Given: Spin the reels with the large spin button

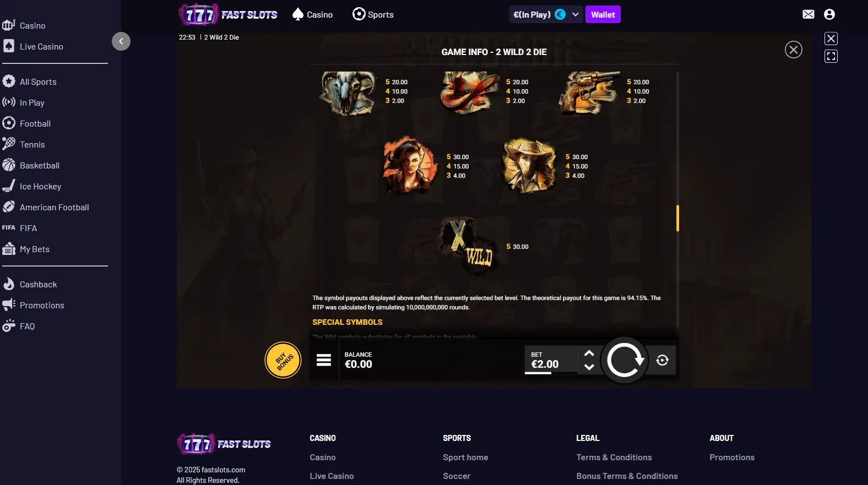Looking at the screenshot, I should [625, 360].
